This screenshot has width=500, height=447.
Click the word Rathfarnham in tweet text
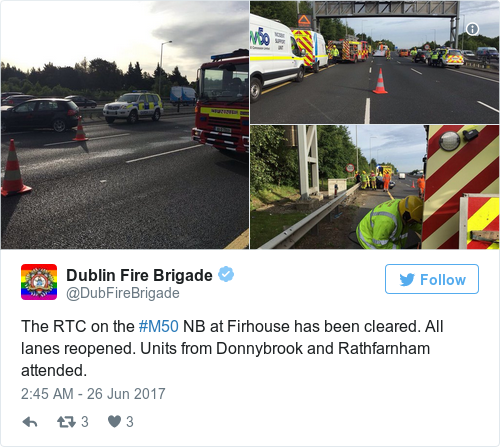coord(384,349)
